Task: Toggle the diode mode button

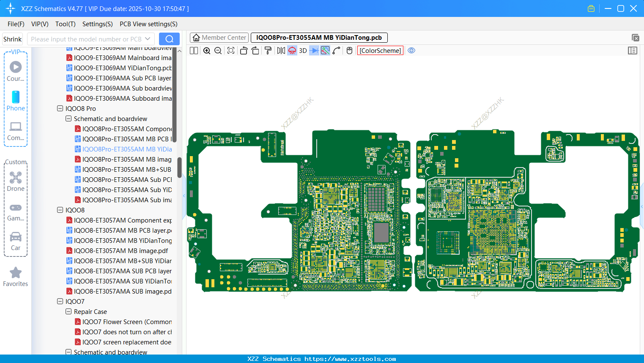Action: (314, 51)
